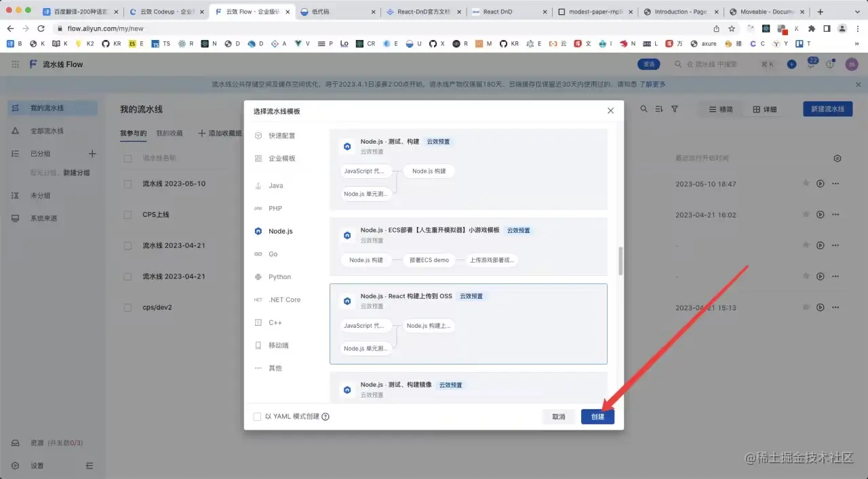Click the search input 在流水线中搜索
Image resolution: width=868 pixels, height=479 pixels.
[x=712, y=64]
